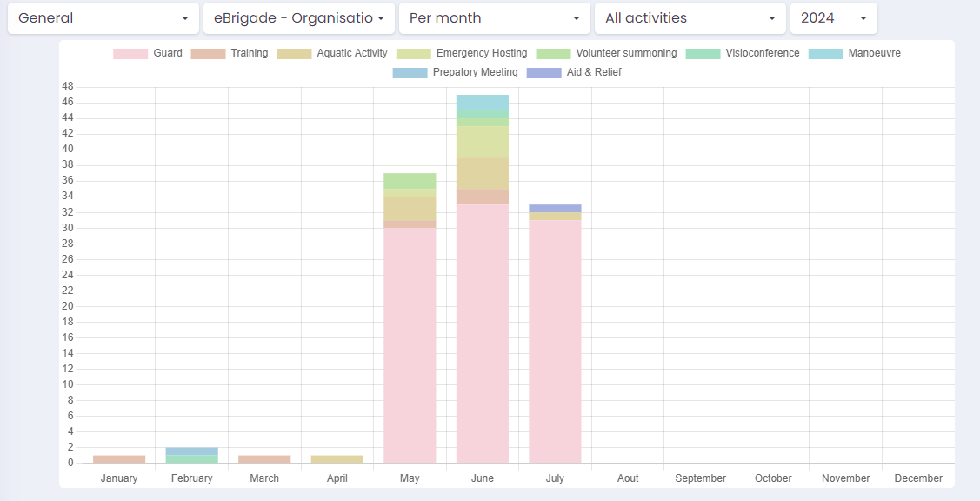
Task: Click the April Aquatic Activity bar
Action: click(x=337, y=459)
